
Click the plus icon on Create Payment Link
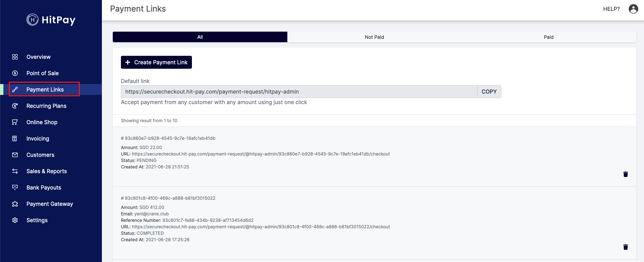click(x=128, y=62)
